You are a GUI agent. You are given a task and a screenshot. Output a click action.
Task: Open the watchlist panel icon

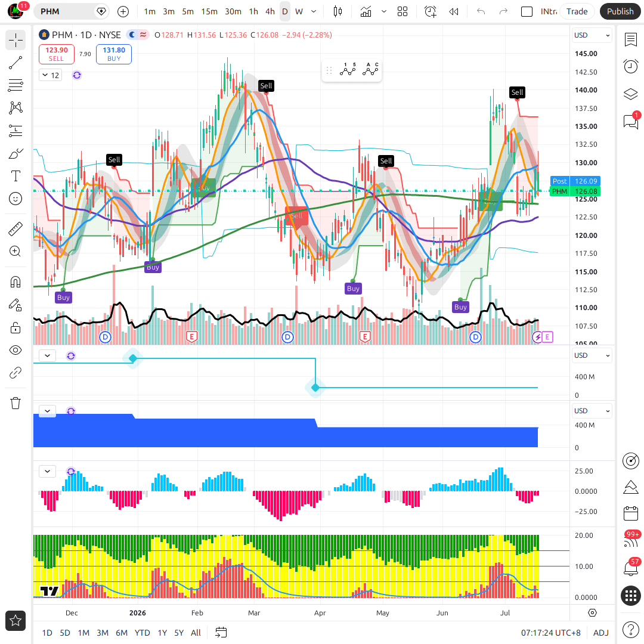coord(631,40)
